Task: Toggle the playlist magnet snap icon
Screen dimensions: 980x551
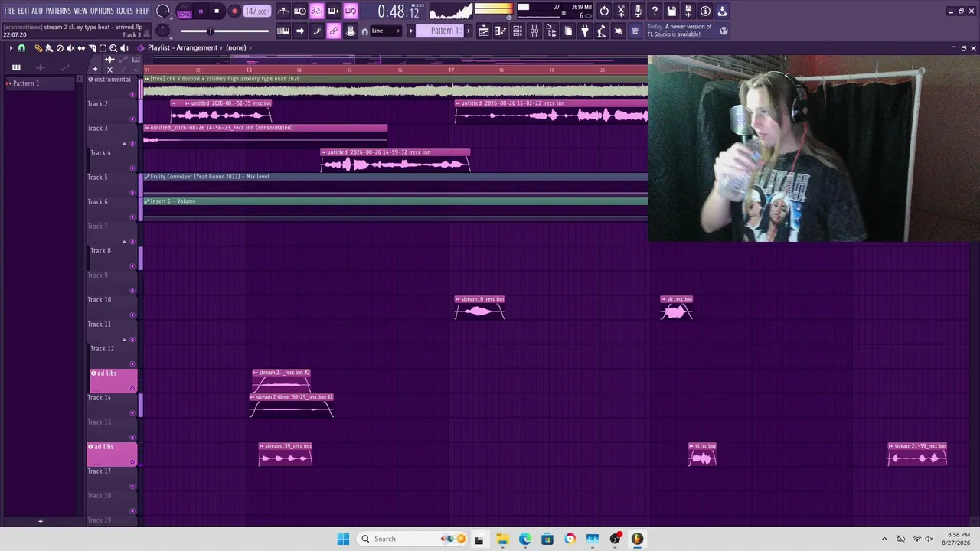Action: tap(21, 48)
